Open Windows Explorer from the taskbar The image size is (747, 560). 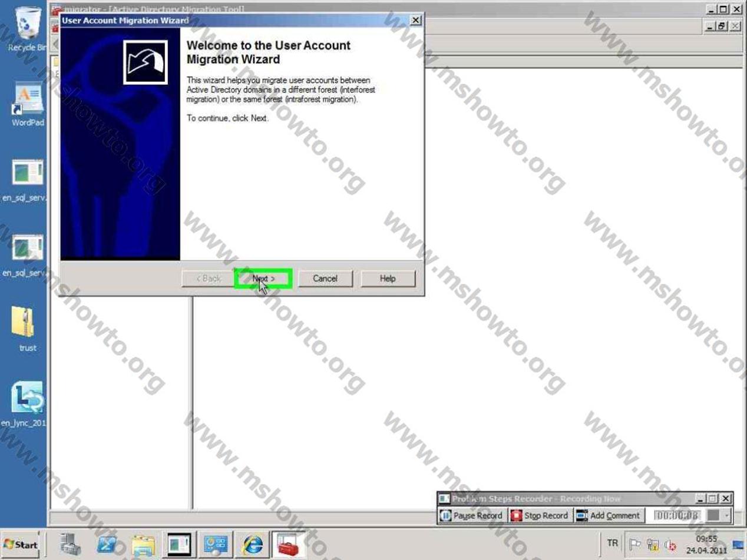click(143, 545)
